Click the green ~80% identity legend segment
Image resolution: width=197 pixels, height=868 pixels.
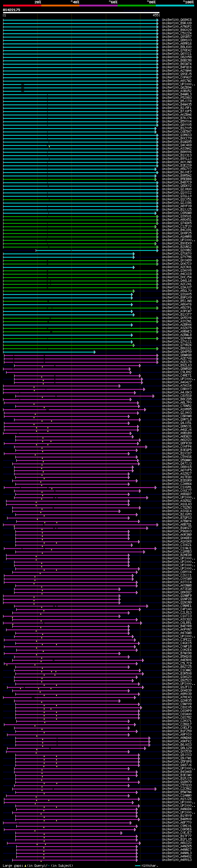click(137, 6)
